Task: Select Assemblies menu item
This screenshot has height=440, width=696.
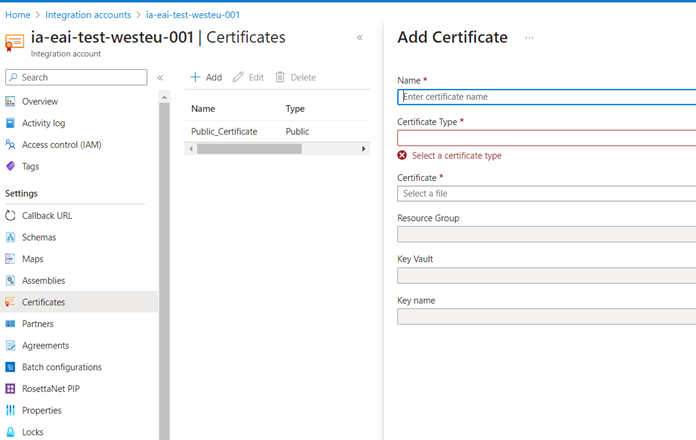Action: 44,281
